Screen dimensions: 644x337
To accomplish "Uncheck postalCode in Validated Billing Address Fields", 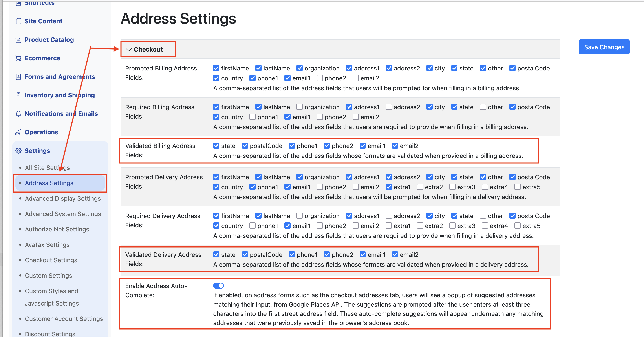I will (x=245, y=146).
